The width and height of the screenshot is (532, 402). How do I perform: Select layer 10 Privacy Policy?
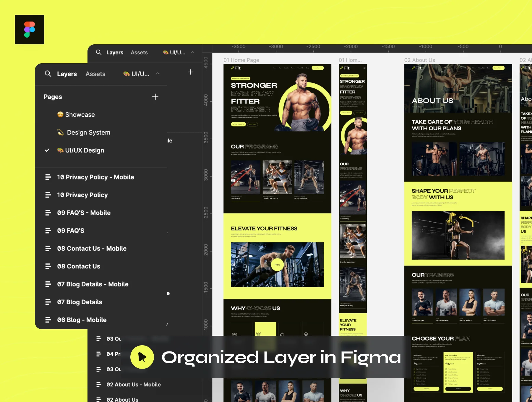(82, 195)
